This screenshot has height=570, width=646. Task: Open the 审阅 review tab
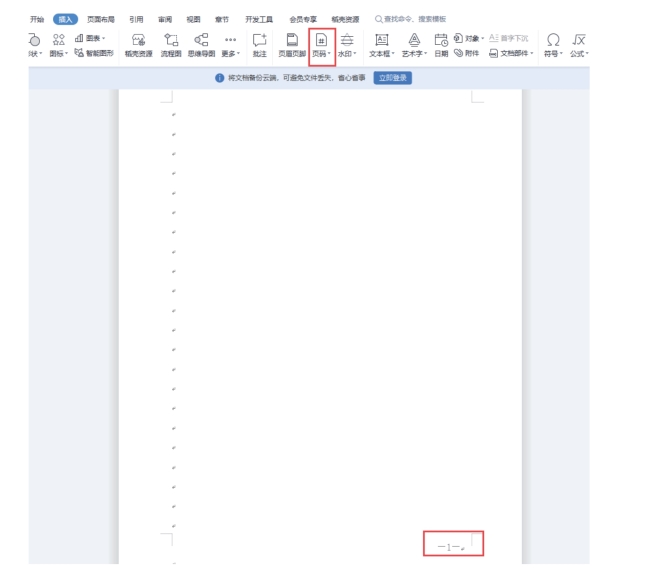164,18
